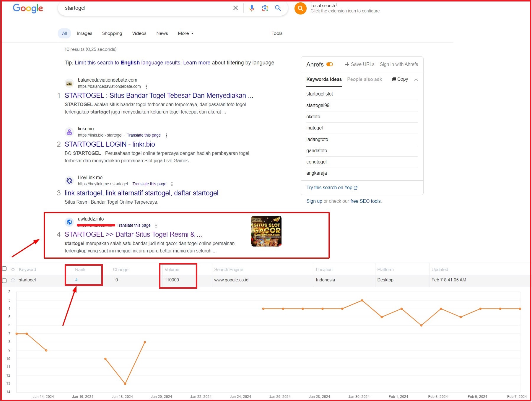Switch to Videos tab

[x=139, y=33]
